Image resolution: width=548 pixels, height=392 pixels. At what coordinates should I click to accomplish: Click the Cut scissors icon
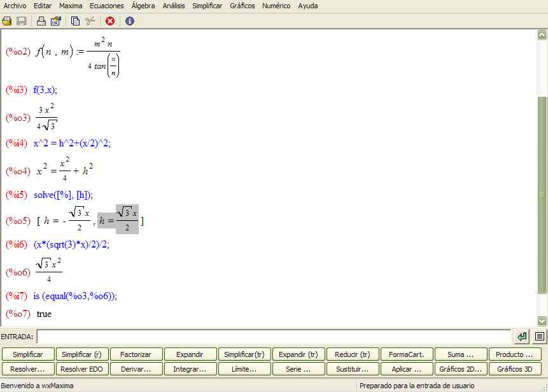click(x=90, y=21)
